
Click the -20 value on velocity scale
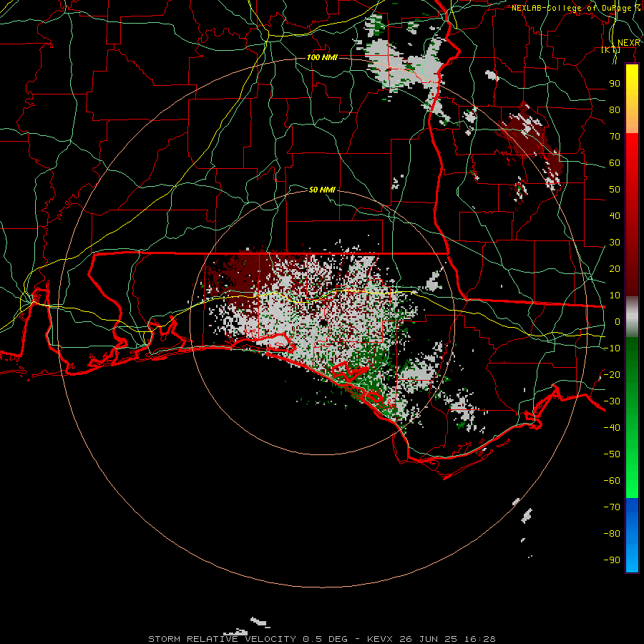612,375
